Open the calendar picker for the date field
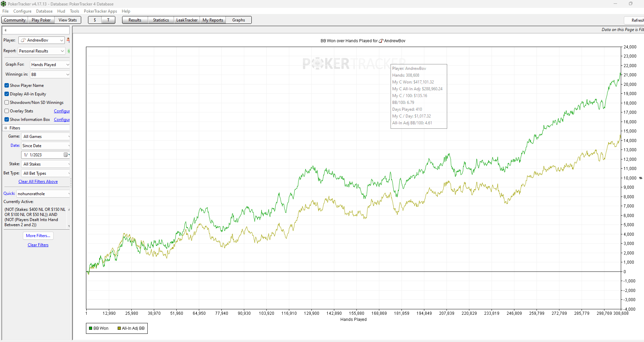The width and height of the screenshot is (644, 342). click(x=66, y=155)
